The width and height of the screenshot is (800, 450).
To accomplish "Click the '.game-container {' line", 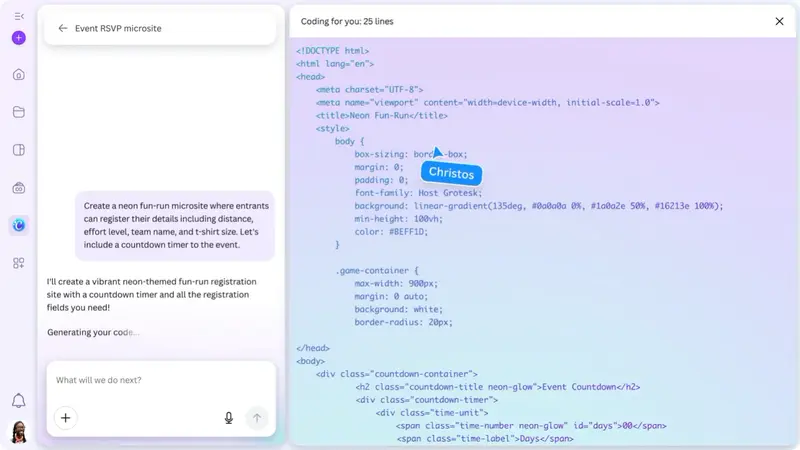I will click(377, 270).
